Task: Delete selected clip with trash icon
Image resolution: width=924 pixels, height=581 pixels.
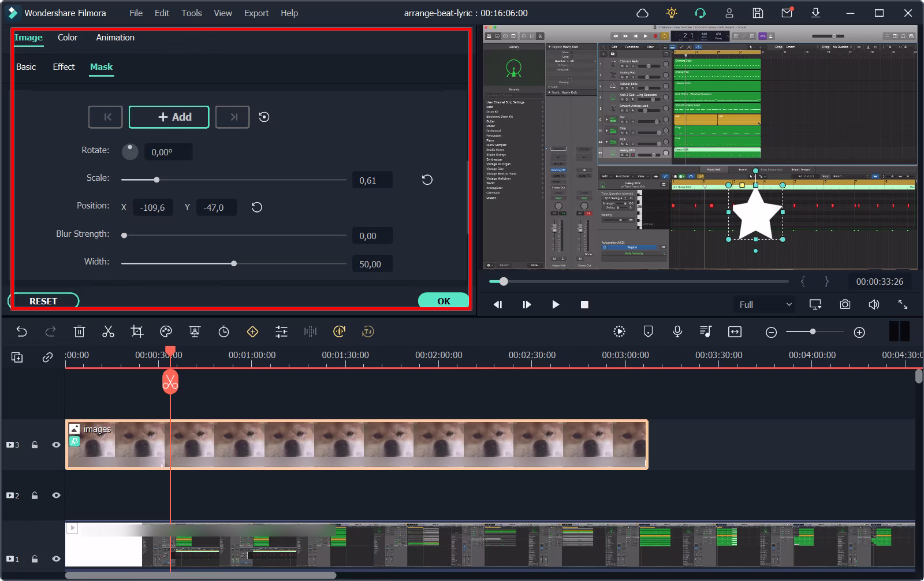Action: point(79,332)
